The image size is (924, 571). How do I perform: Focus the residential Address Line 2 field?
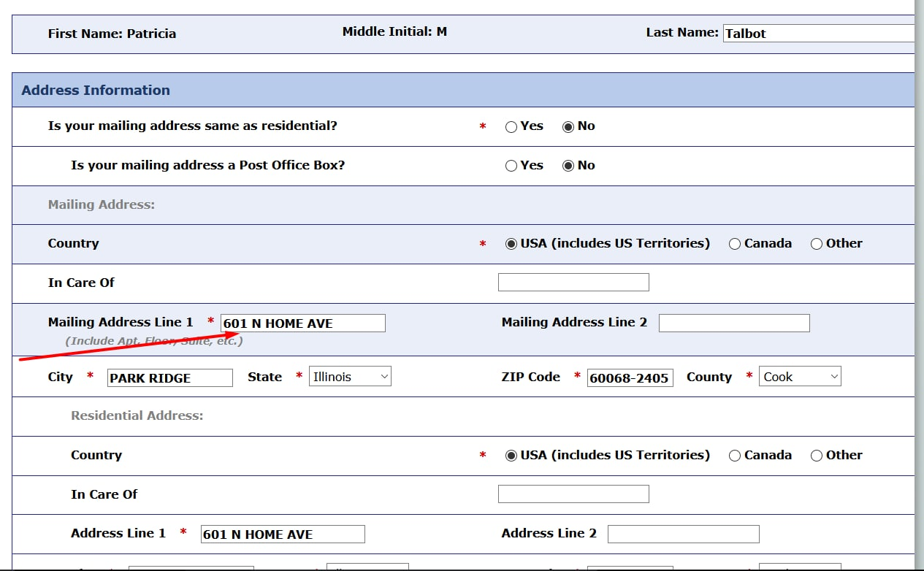click(683, 534)
